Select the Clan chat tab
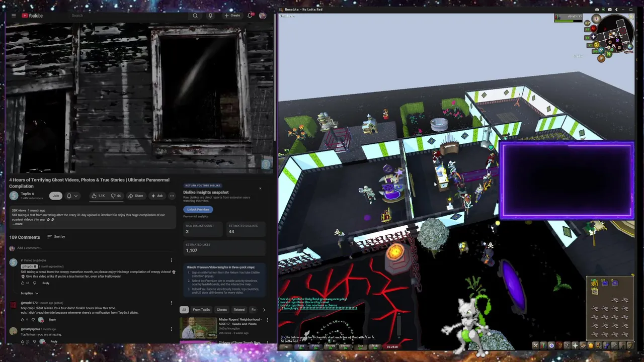This screenshot has height=362, width=644. click(x=360, y=346)
